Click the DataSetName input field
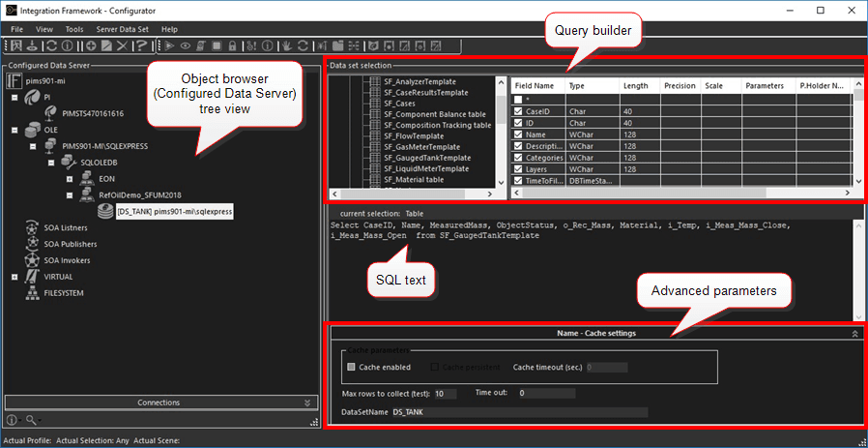The width and height of the screenshot is (868, 448). point(519,412)
